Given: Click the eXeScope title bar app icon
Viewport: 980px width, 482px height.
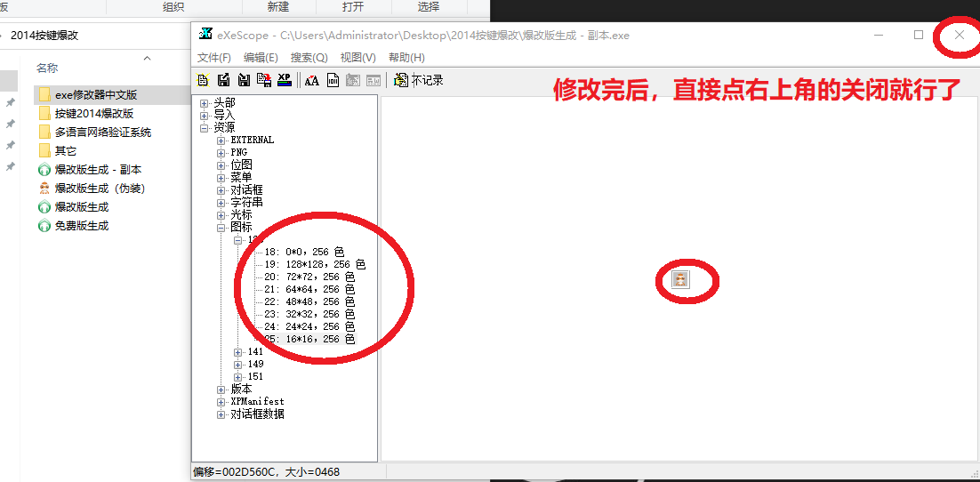Looking at the screenshot, I should (x=205, y=35).
